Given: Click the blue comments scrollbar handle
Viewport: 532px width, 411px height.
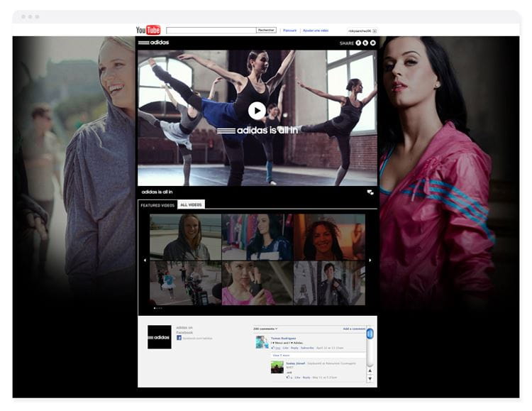Looking at the screenshot, I should [x=370, y=333].
